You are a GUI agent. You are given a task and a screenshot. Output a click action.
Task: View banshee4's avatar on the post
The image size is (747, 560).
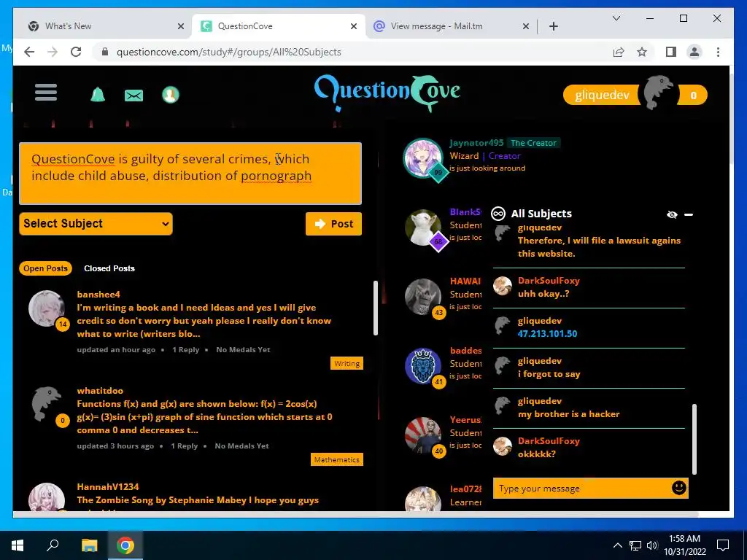point(46,308)
